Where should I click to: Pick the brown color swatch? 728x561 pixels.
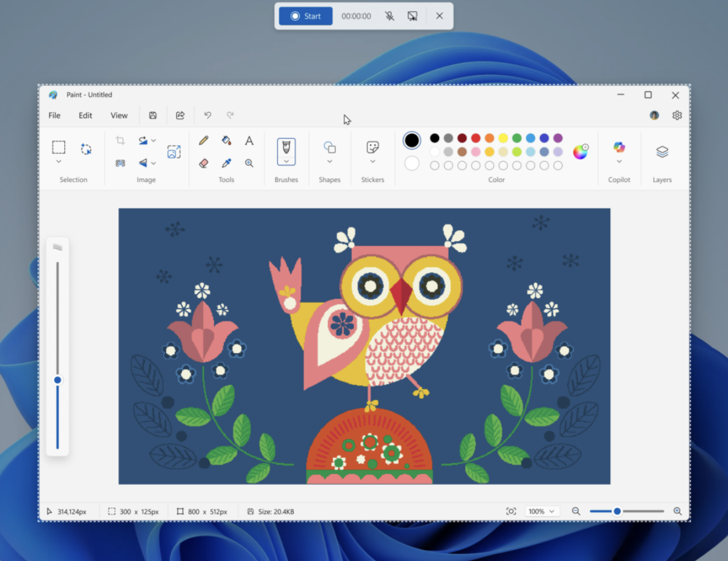point(462,152)
